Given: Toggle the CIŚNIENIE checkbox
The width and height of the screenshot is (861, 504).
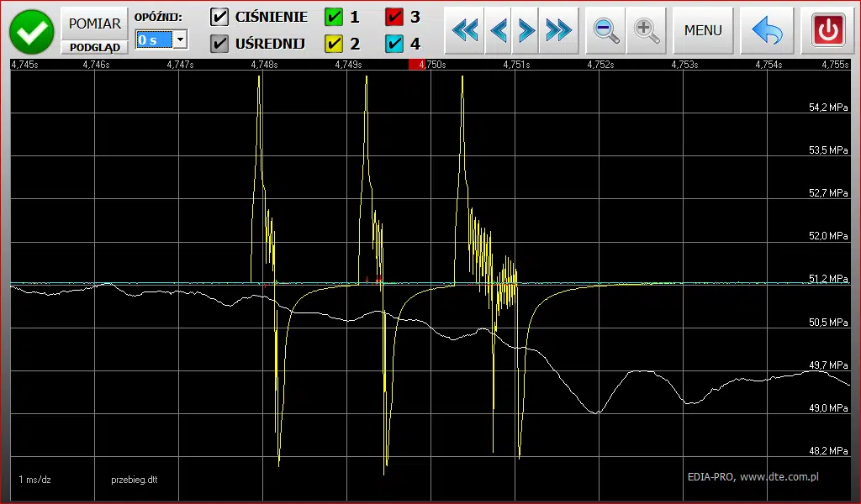Looking at the screenshot, I should (219, 17).
